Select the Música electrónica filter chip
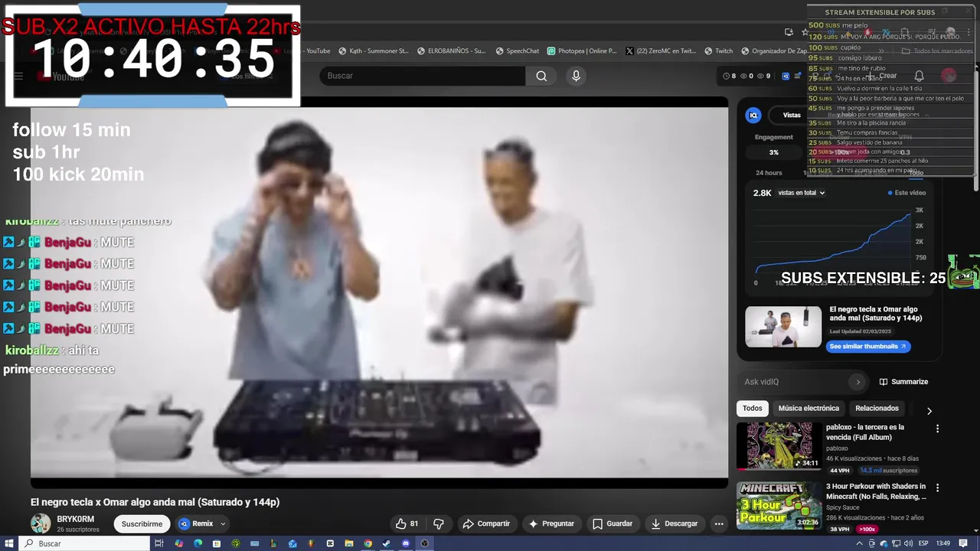This screenshot has height=551, width=980. 808,408
